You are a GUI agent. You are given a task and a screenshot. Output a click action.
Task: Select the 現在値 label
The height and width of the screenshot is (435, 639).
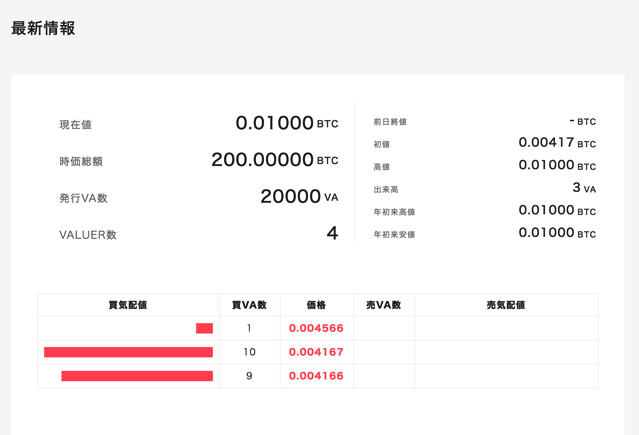click(75, 125)
